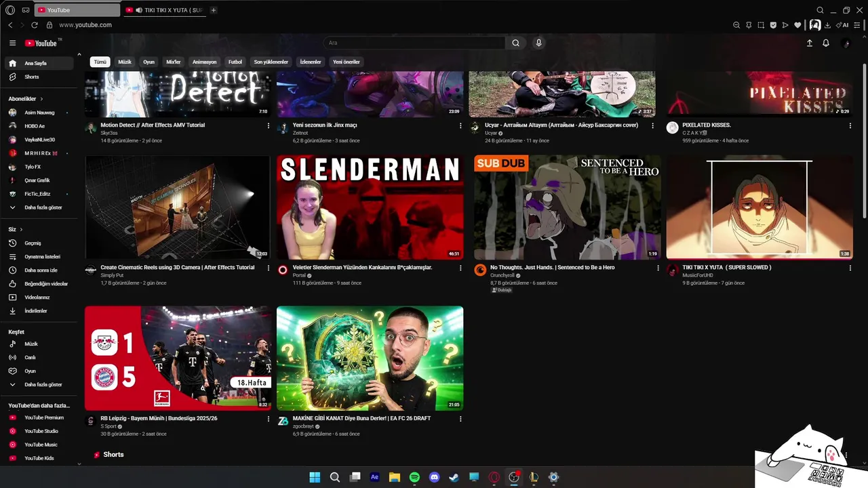Select the 'Futbol' filter chip
This screenshot has width=868, height=488.
pos(235,62)
